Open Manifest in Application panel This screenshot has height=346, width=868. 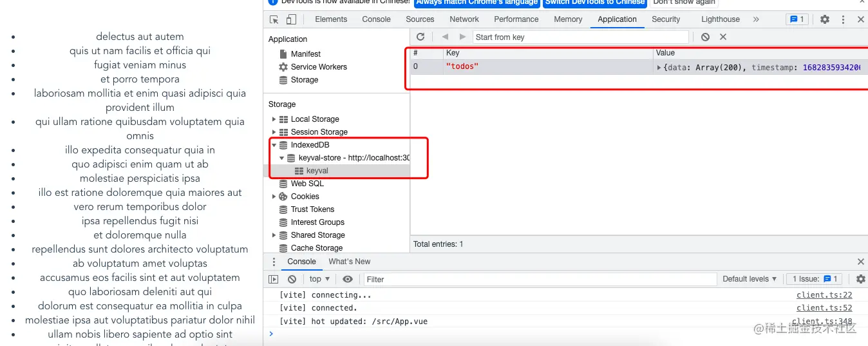(305, 54)
